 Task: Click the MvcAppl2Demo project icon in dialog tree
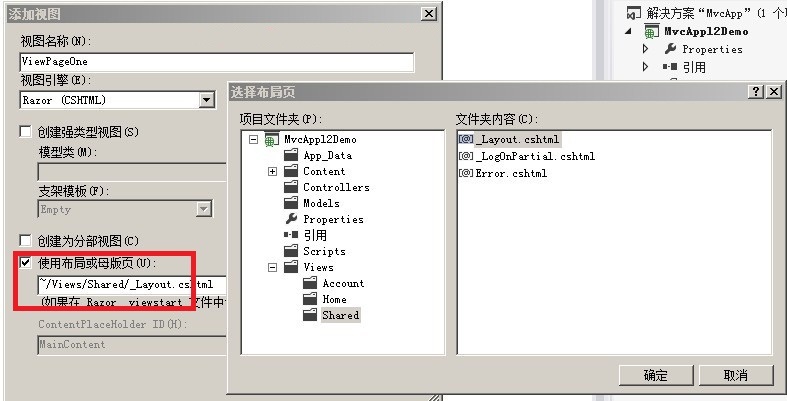tap(272, 139)
